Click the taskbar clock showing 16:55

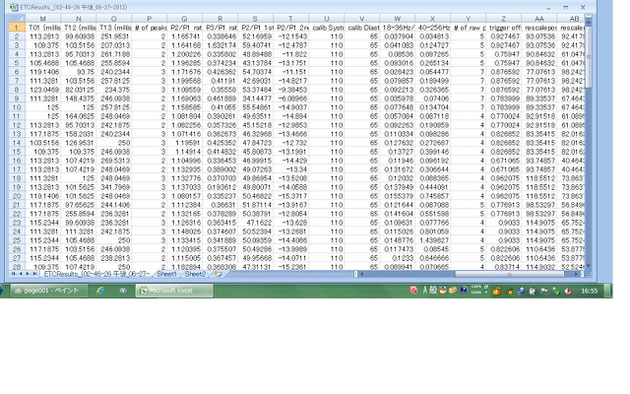coord(589,291)
